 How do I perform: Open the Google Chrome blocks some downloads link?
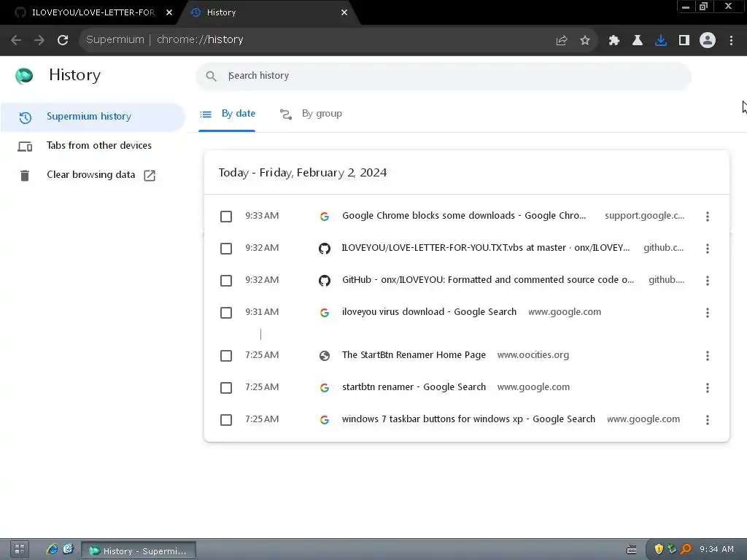pyautogui.click(x=464, y=216)
